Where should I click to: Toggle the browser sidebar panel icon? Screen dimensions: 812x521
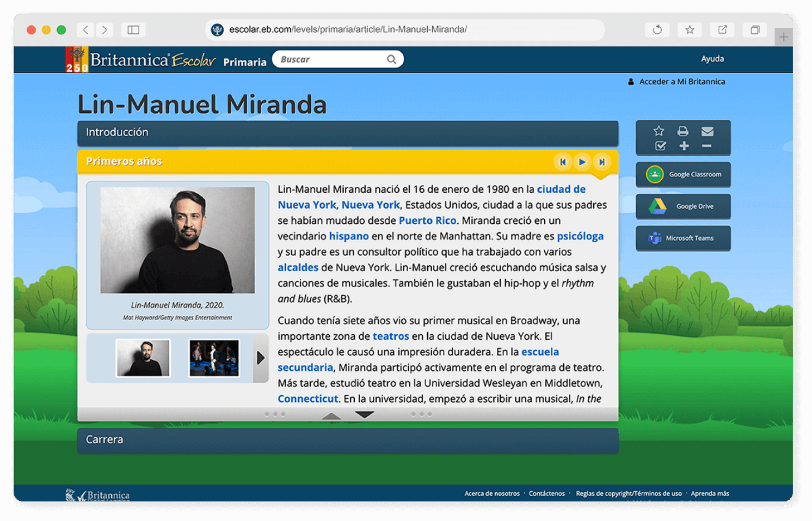tap(133, 29)
